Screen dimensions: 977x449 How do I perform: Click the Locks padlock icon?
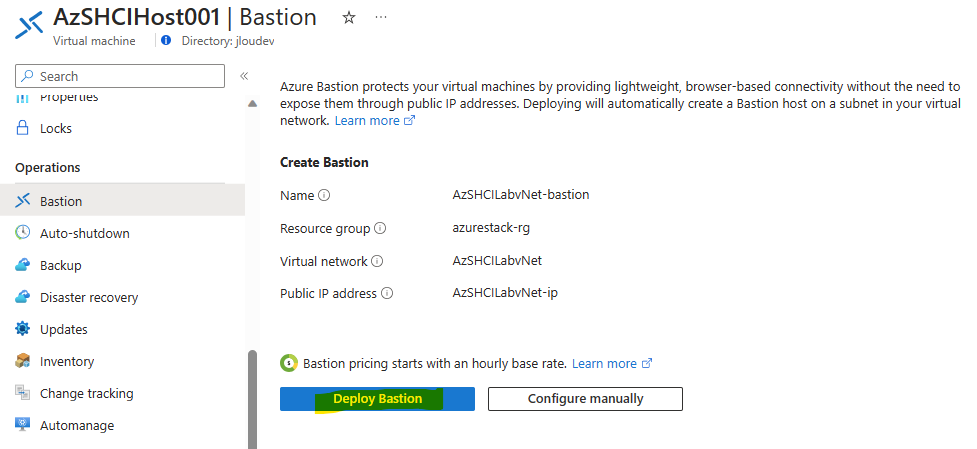click(x=22, y=128)
